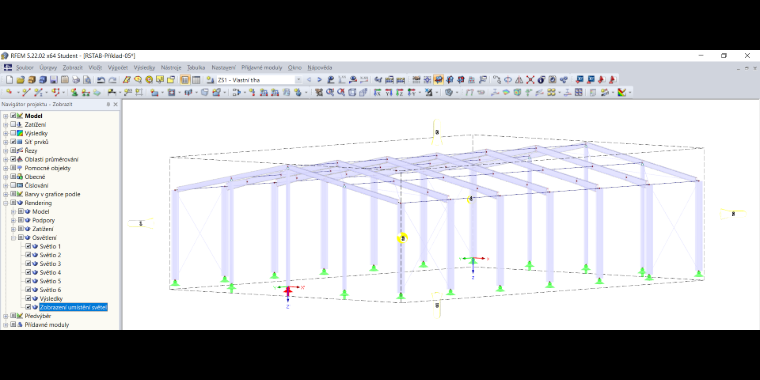Uncheck the Světlo 3 checkbox
The image size is (760, 380).
tap(28, 264)
